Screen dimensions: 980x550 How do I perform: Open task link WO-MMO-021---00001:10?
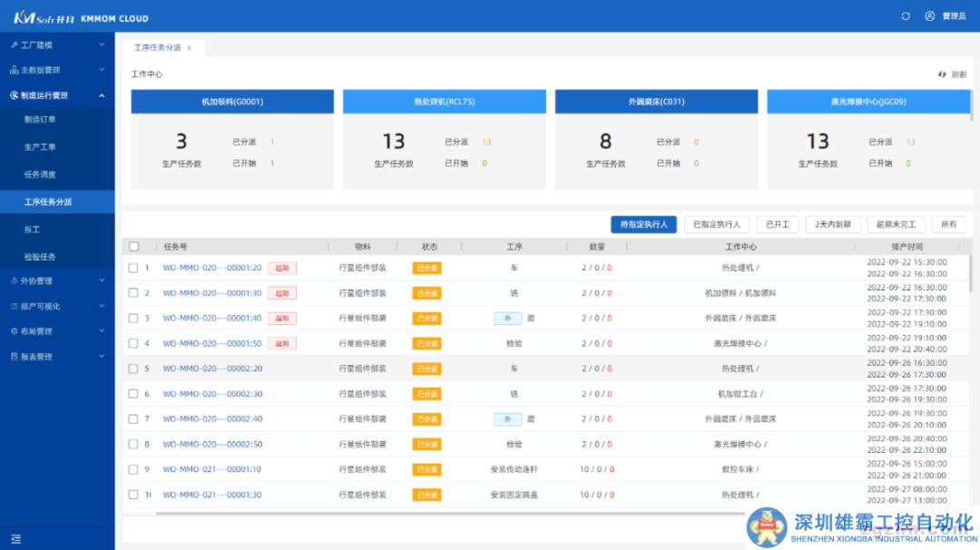coord(212,469)
